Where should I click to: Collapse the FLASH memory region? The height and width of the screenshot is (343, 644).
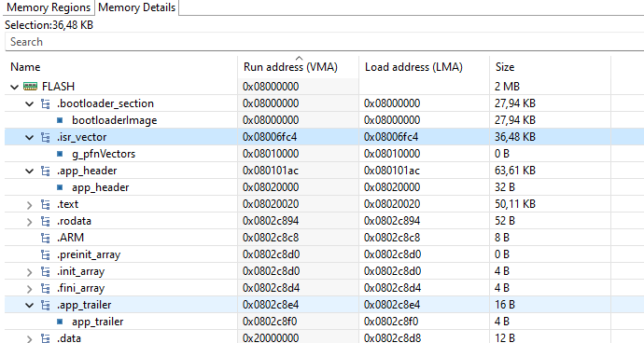click(x=14, y=87)
